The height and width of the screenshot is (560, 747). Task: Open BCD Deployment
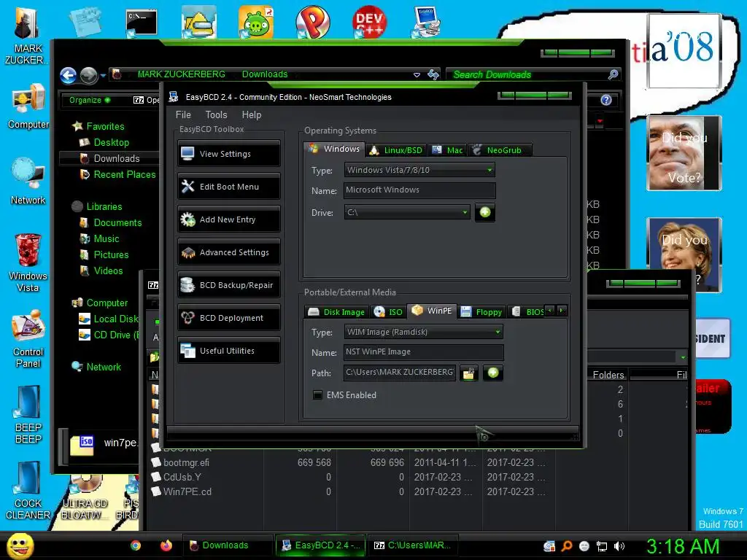click(x=228, y=318)
